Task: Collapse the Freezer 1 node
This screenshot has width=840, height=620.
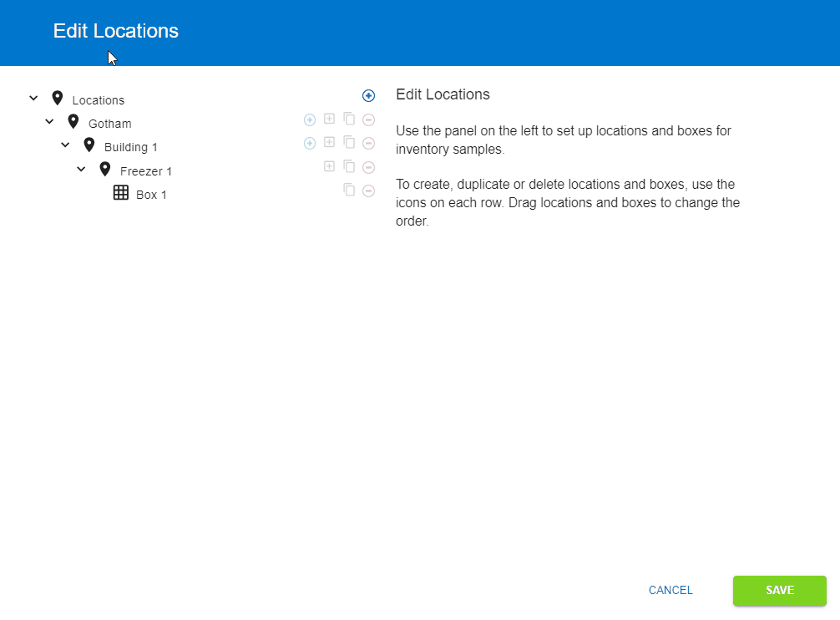Action: click(82, 170)
